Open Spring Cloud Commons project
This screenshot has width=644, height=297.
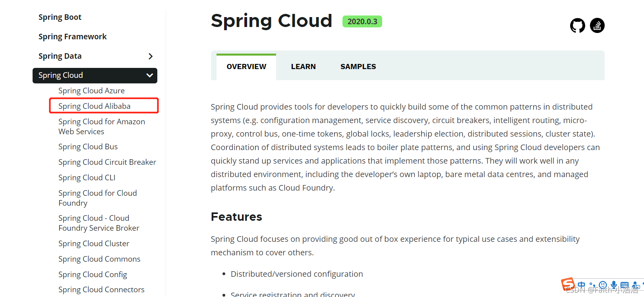[99, 259]
